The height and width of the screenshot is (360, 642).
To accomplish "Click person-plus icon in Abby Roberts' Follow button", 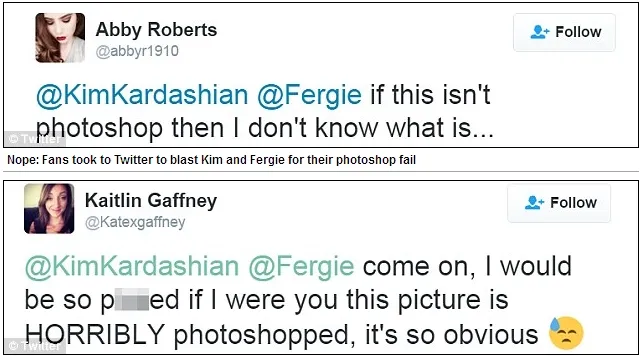I will pos(540,32).
